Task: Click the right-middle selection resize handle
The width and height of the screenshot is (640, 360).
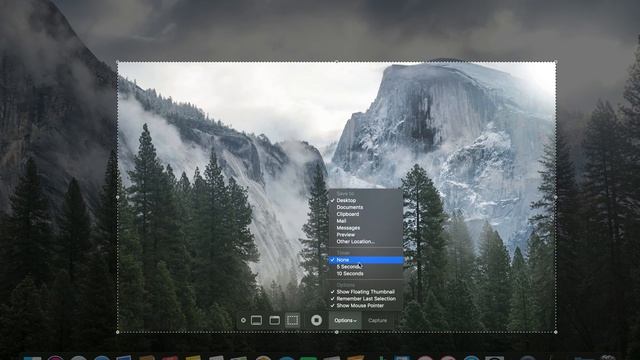Action: tap(556, 197)
